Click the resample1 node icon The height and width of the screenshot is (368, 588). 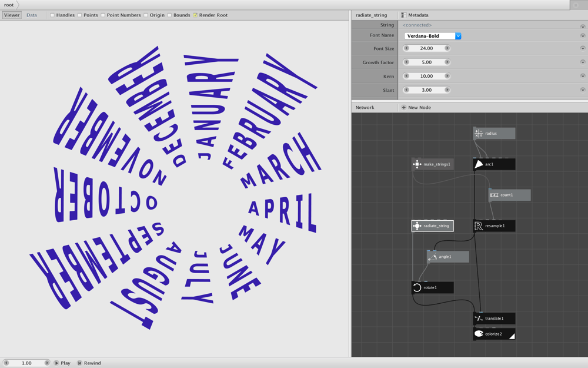point(479,226)
